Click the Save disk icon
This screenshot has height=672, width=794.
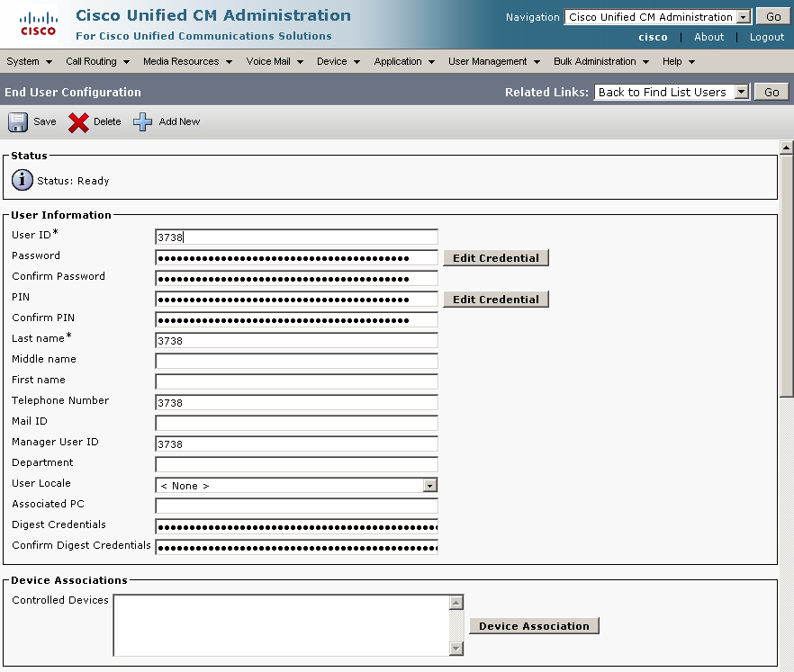coord(18,122)
